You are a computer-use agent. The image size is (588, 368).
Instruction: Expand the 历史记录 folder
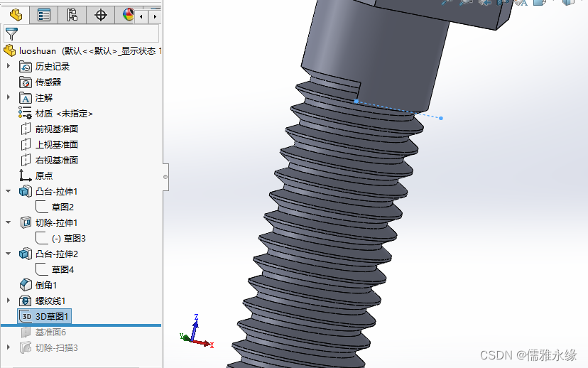pyautogui.click(x=9, y=66)
